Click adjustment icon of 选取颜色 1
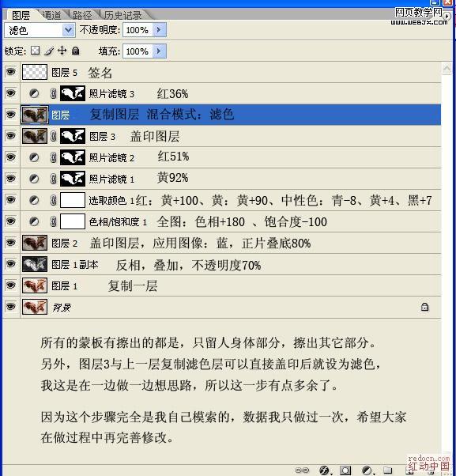This screenshot has height=476, width=456. point(34,200)
